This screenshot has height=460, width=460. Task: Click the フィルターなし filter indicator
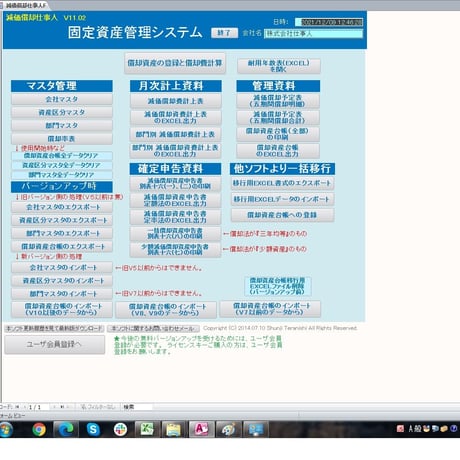coord(98,407)
